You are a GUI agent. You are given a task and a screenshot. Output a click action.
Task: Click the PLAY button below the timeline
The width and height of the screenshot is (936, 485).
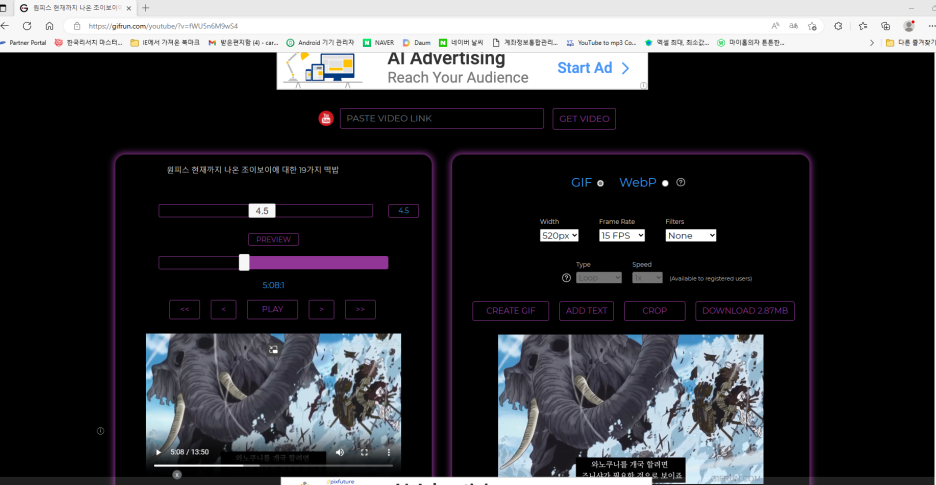click(272, 309)
